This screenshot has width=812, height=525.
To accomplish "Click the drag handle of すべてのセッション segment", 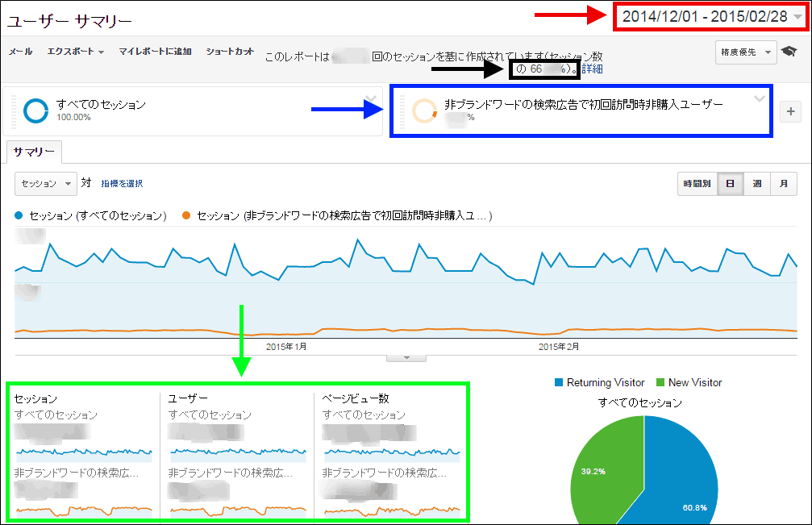I will click(x=14, y=110).
